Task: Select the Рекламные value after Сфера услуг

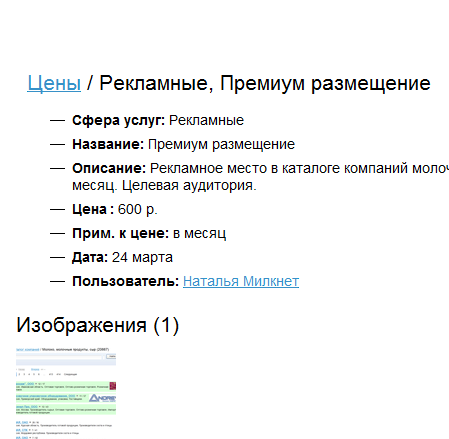Action: 206,120
